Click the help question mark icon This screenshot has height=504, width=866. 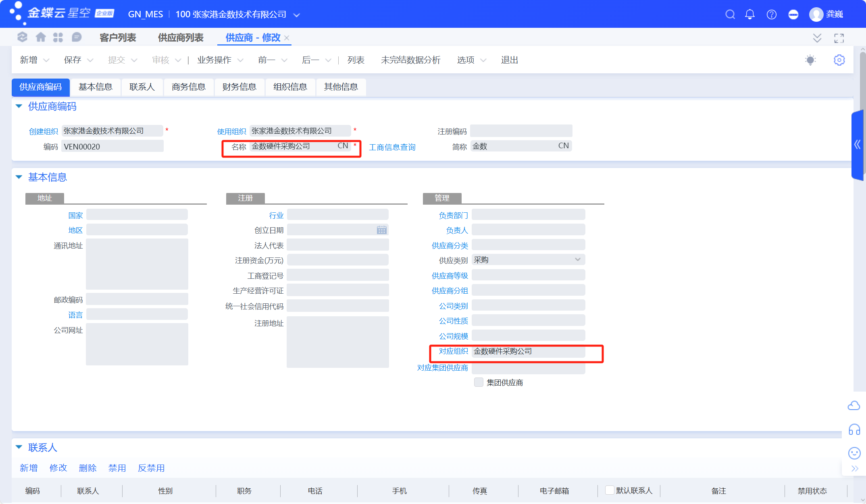click(771, 15)
